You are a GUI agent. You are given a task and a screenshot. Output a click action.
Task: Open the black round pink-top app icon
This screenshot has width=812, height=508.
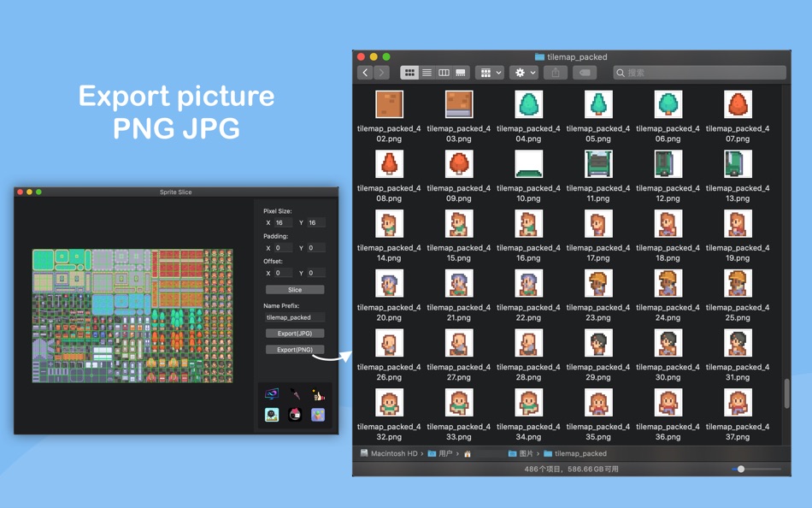pos(295,415)
